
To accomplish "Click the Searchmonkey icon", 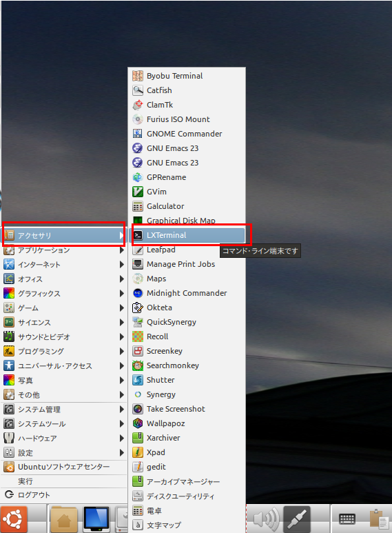I will coord(138,365).
